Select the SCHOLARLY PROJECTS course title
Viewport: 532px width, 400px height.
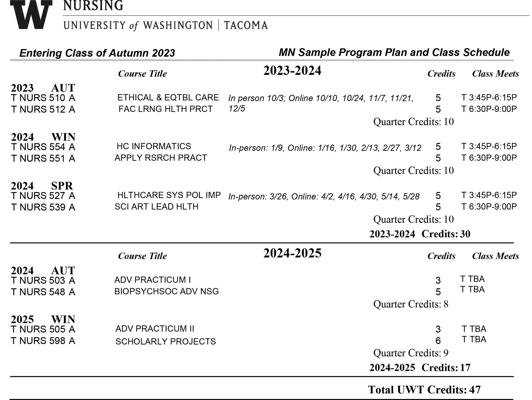(166, 341)
